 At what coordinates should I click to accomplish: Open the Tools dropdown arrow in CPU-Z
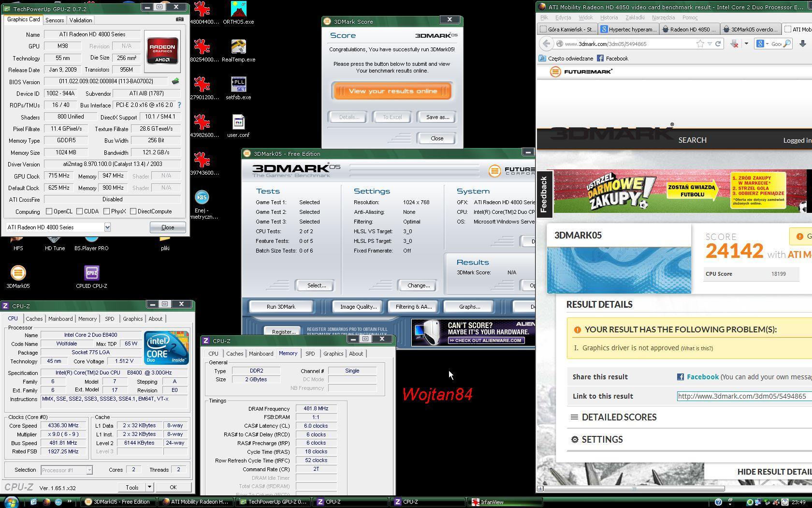pyautogui.click(x=149, y=487)
